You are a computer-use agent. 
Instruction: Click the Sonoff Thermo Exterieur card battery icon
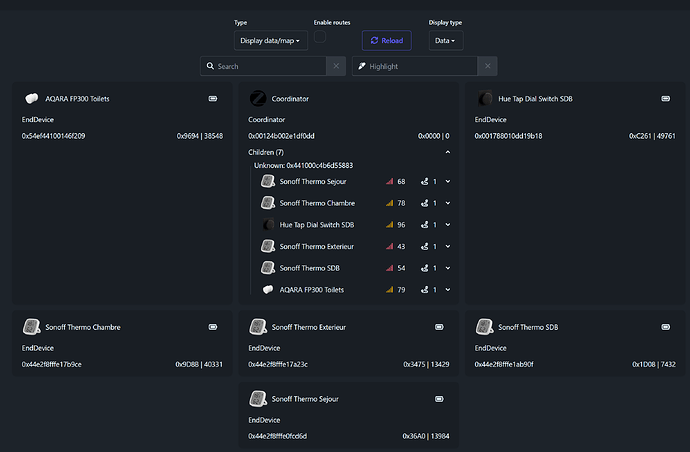point(440,327)
